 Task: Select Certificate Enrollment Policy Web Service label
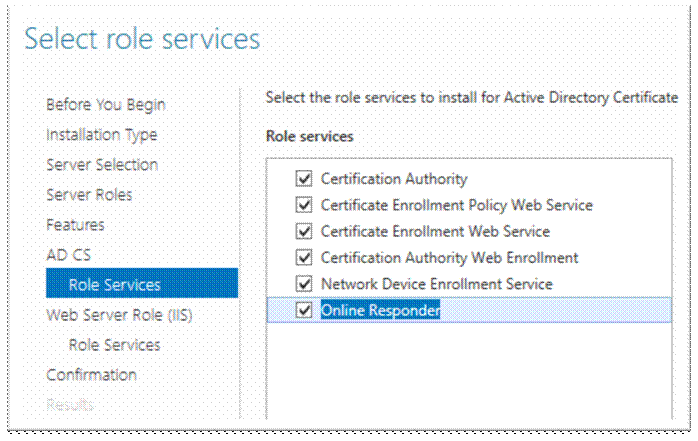click(457, 205)
